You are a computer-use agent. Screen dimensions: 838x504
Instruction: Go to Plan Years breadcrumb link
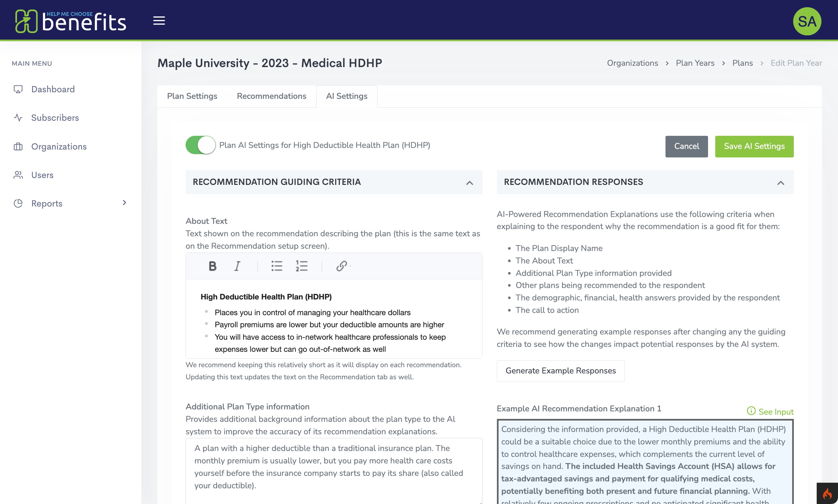(695, 63)
